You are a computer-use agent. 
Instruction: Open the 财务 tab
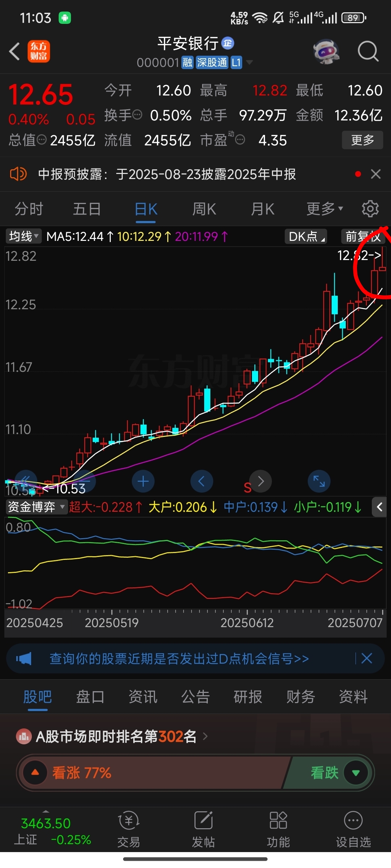(301, 697)
